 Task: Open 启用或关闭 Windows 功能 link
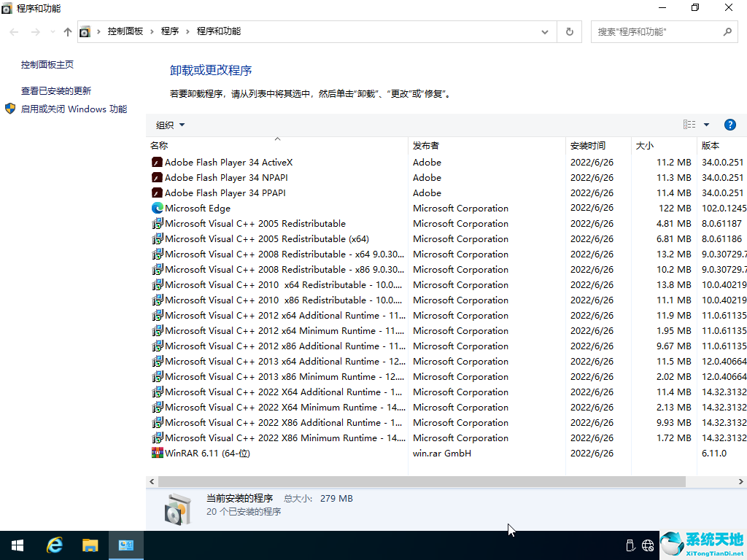click(x=74, y=109)
